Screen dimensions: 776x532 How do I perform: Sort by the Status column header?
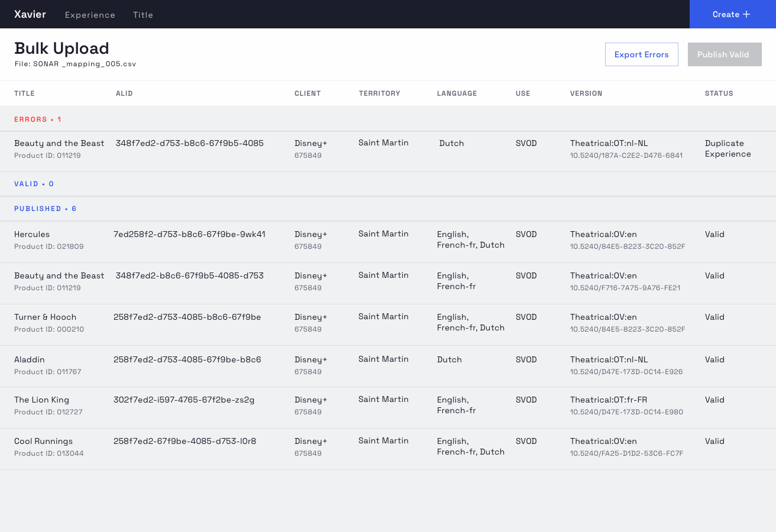pyautogui.click(x=719, y=93)
